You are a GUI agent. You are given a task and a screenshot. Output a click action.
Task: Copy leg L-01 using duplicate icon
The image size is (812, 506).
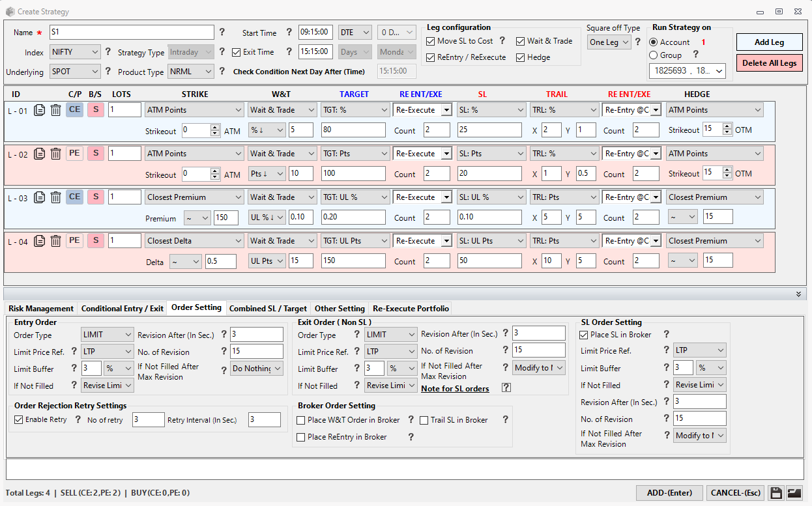pos(40,110)
